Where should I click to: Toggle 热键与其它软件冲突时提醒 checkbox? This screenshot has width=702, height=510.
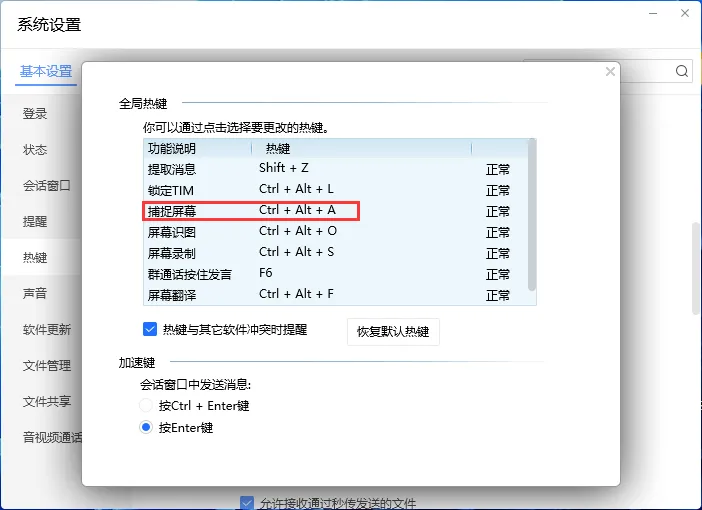pos(150,329)
